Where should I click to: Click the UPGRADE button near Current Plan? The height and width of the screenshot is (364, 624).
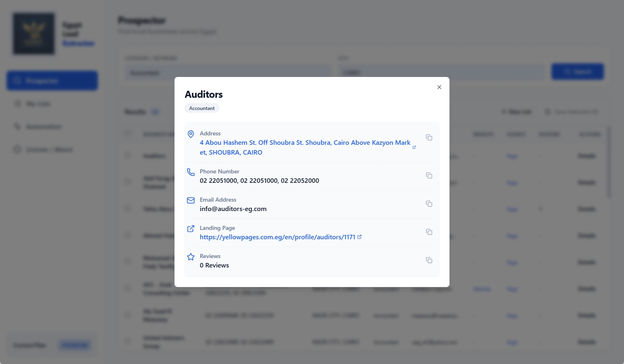(x=75, y=345)
